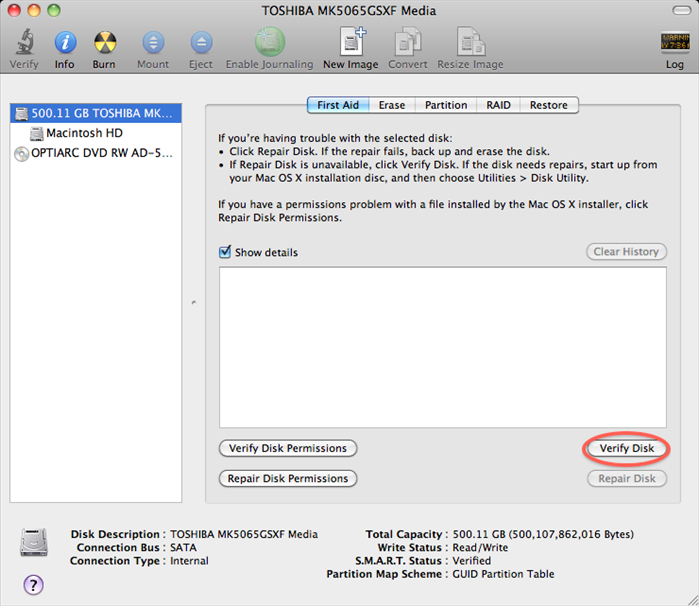Toggle toolbar visibility pill button in title bar
This screenshot has height=606, width=699.
coord(681,10)
